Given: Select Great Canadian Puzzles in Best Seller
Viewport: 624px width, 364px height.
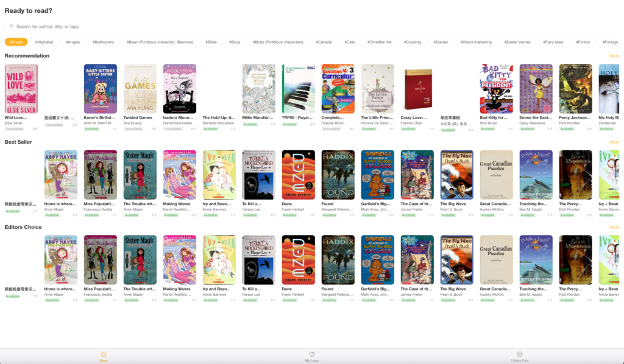Looking at the screenshot, I should point(496,175).
